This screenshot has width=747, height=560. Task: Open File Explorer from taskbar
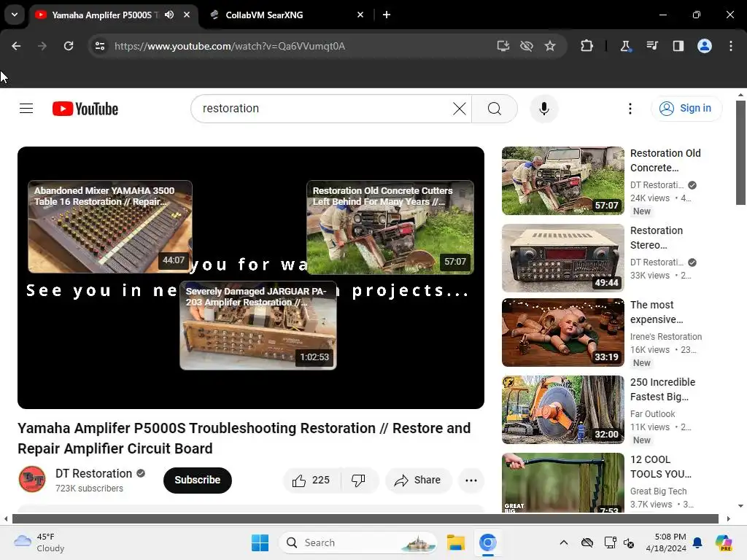click(x=455, y=542)
